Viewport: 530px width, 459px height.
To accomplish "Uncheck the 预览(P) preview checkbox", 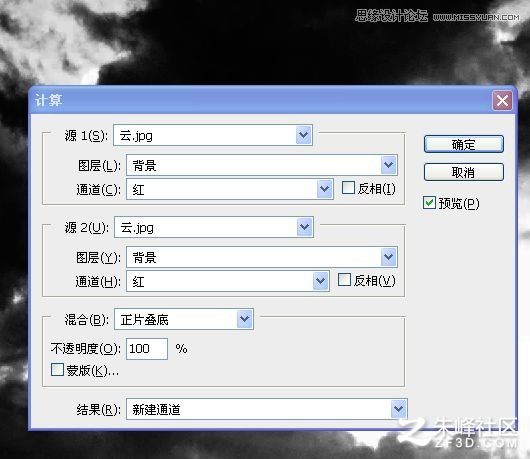I will pos(429,203).
